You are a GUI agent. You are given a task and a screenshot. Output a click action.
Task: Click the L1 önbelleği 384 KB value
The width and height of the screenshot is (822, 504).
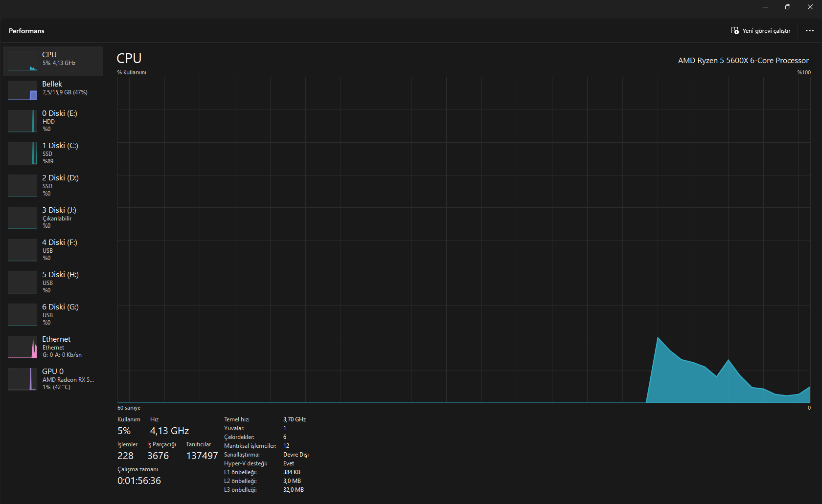tap(292, 472)
